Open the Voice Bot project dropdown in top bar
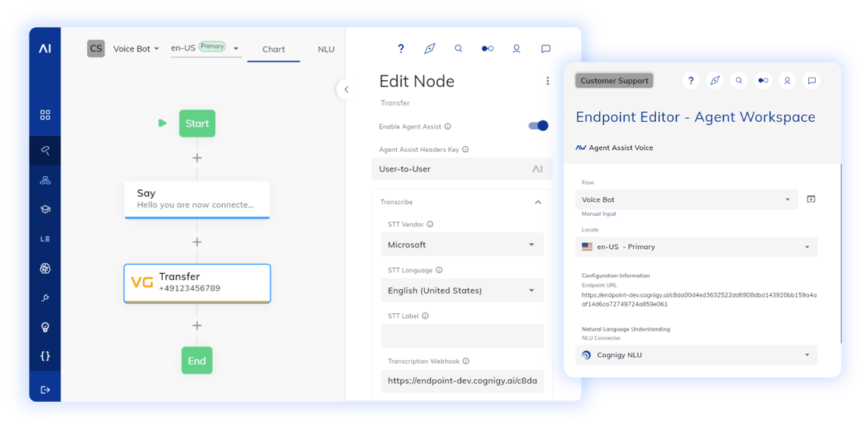 tap(136, 48)
